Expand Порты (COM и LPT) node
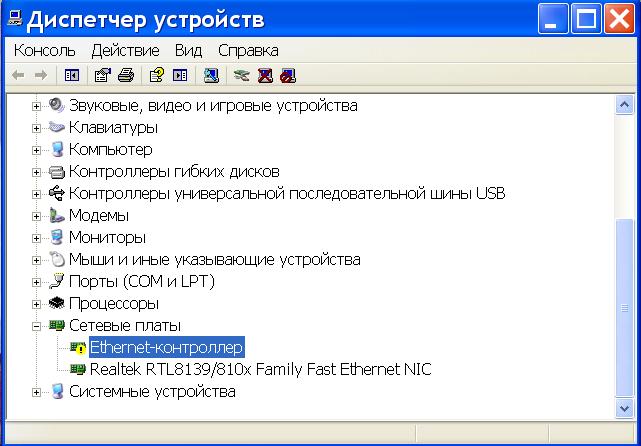The height and width of the screenshot is (446, 641). point(36,282)
